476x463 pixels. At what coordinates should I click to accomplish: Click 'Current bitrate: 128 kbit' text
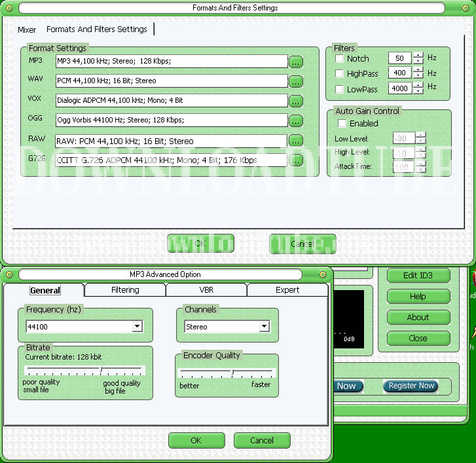(64, 357)
